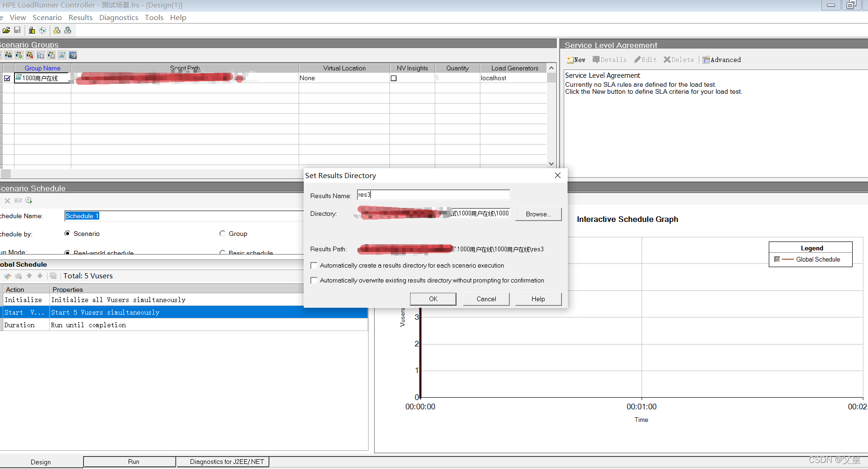This screenshot has height=469, width=868.
Task: Open a scenario with the folder icon
Action: (6, 30)
